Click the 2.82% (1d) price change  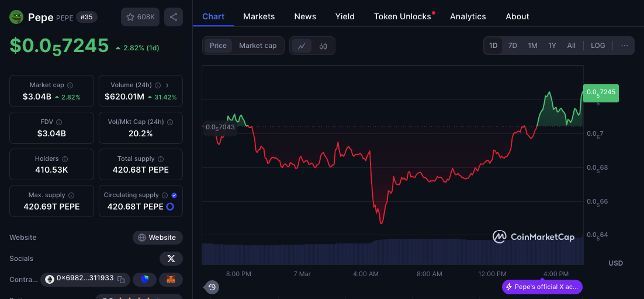point(137,48)
